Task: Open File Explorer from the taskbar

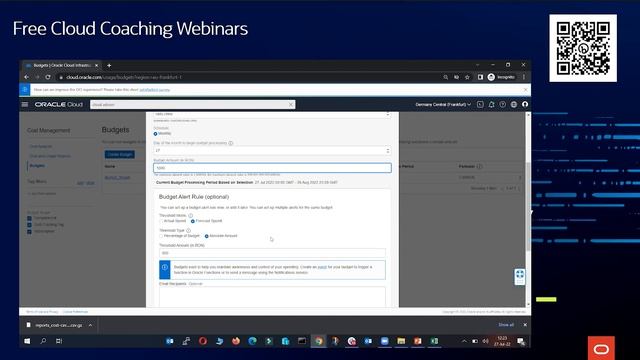Action: coord(401,341)
